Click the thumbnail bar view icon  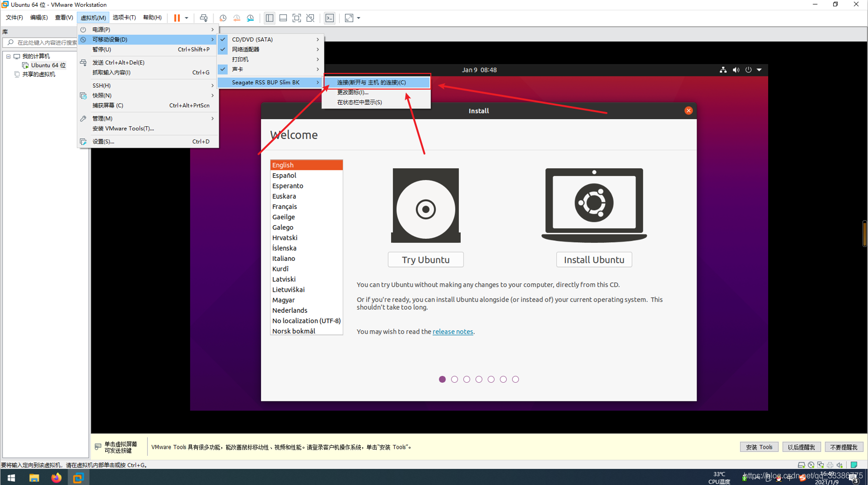click(x=283, y=18)
